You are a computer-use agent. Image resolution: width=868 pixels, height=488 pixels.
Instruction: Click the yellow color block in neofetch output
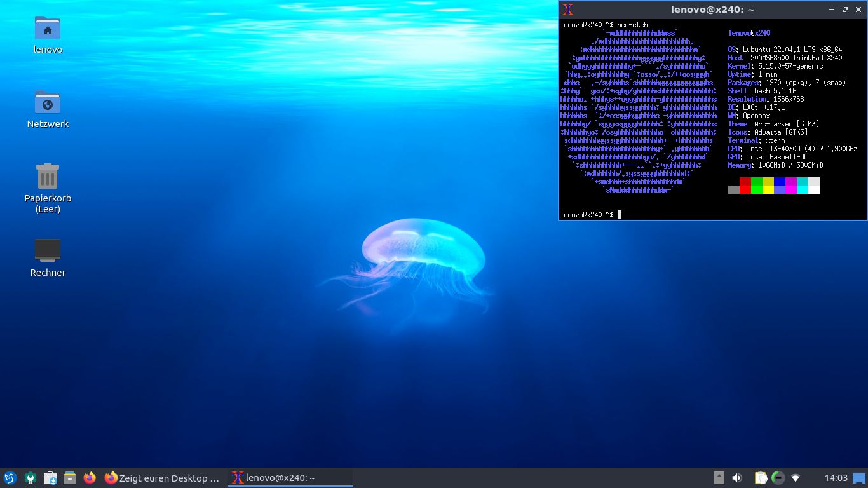[x=768, y=186]
